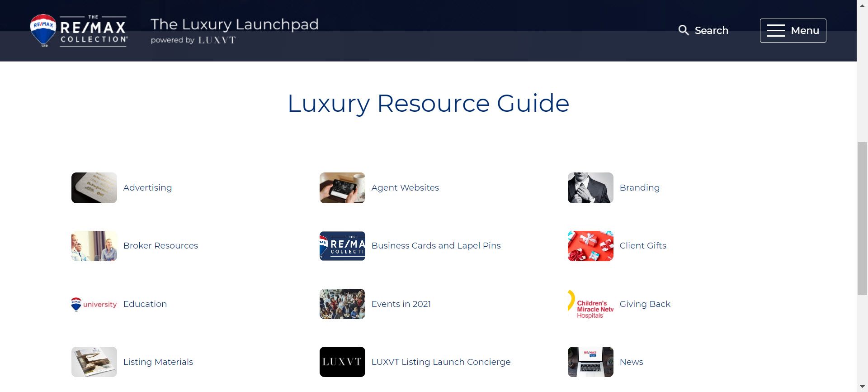Open the hamburger Menu button

793,30
